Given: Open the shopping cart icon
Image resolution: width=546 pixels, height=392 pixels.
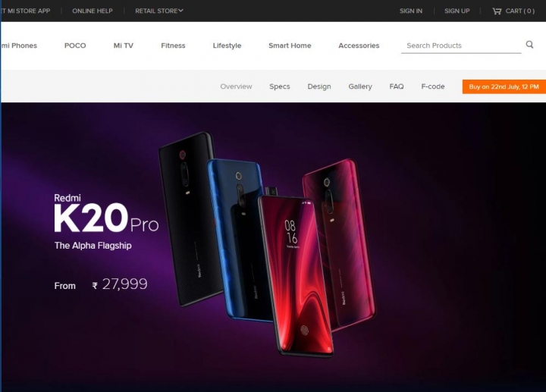Looking at the screenshot, I should point(497,11).
